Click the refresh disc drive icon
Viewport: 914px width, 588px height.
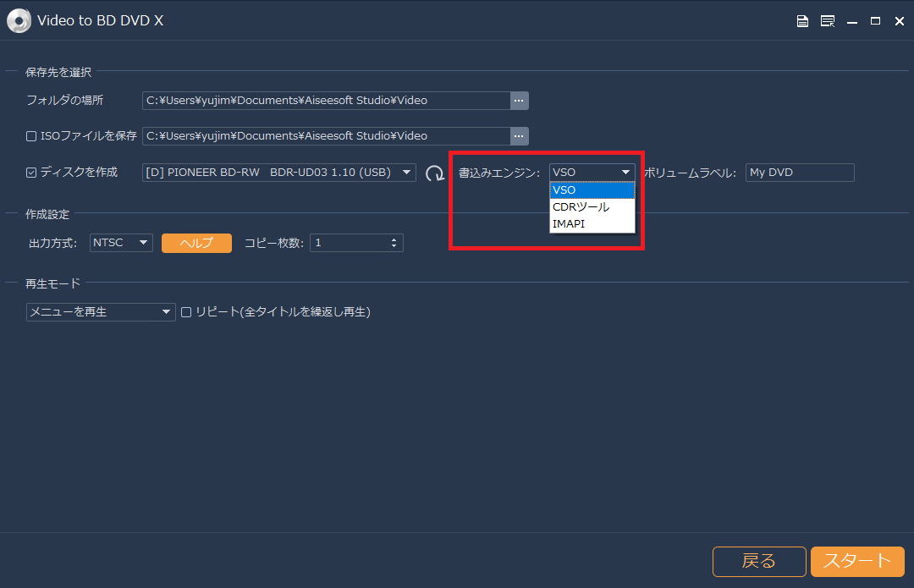click(434, 173)
